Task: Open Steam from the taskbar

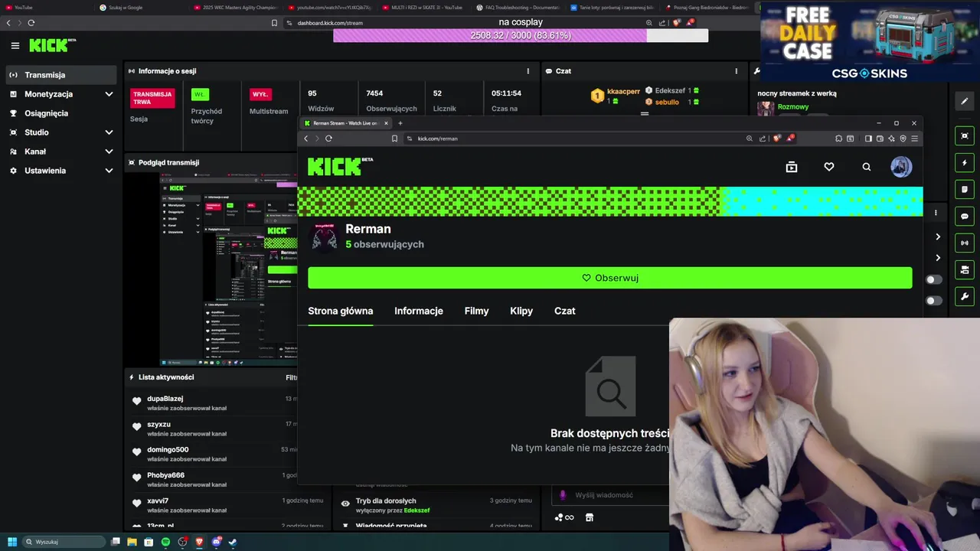Action: point(233,542)
